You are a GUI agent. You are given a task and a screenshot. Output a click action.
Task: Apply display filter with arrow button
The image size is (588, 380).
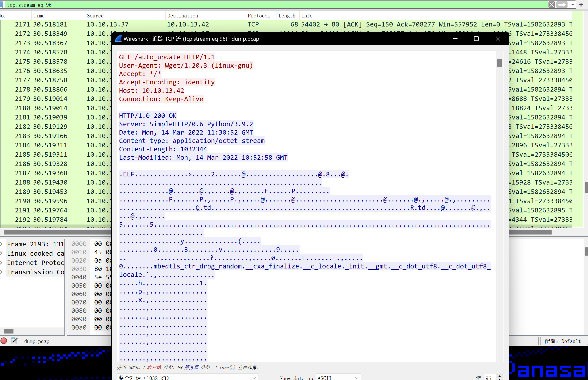click(562, 5)
